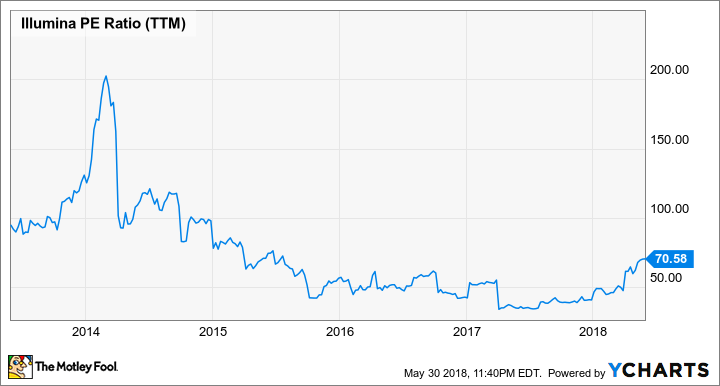Click the 200.00 y-axis label
Viewport: 720px width, 386px height.
pyautogui.click(x=669, y=70)
